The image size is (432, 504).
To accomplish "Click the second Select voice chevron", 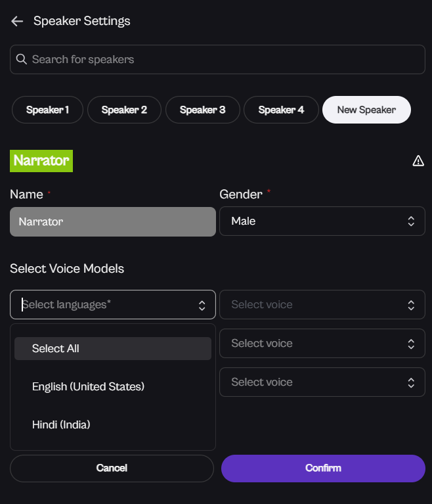I will tap(411, 344).
